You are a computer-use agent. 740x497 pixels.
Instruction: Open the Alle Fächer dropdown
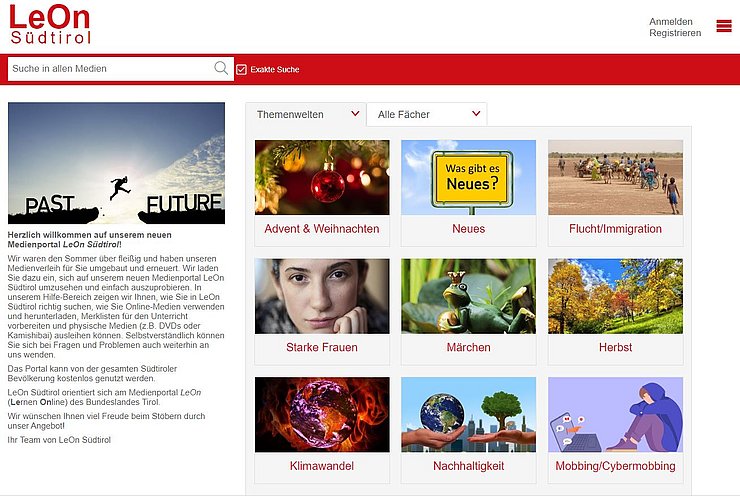426,114
